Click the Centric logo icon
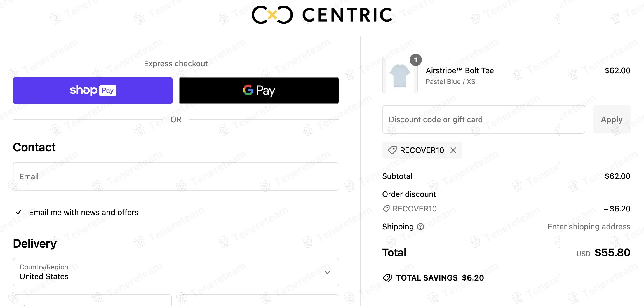The width and height of the screenshot is (644, 306). click(x=272, y=15)
